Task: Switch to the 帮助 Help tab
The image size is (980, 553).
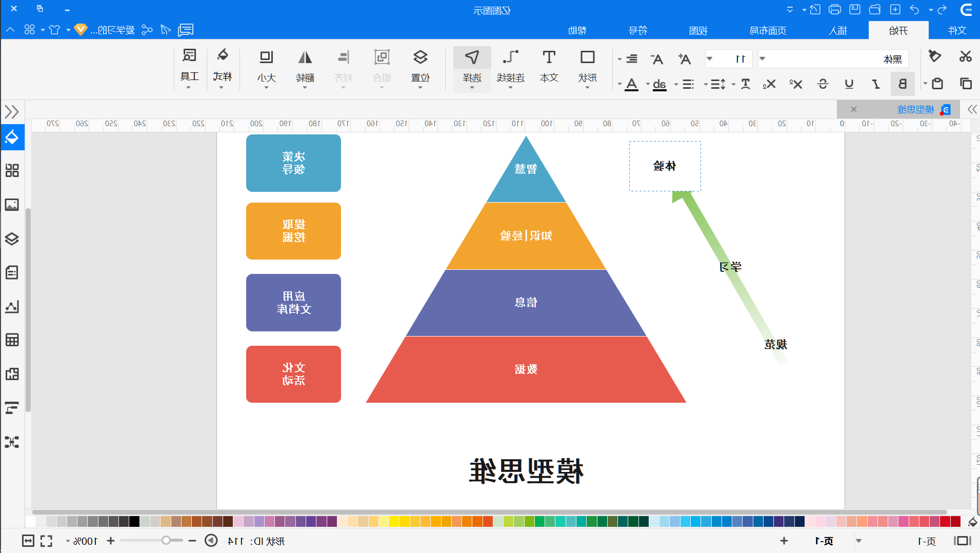Action: pyautogui.click(x=577, y=30)
